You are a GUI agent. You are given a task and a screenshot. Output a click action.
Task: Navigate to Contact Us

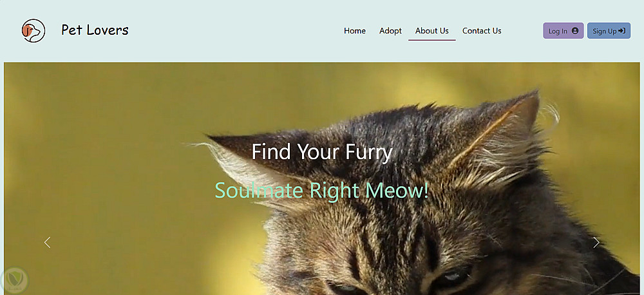482,31
